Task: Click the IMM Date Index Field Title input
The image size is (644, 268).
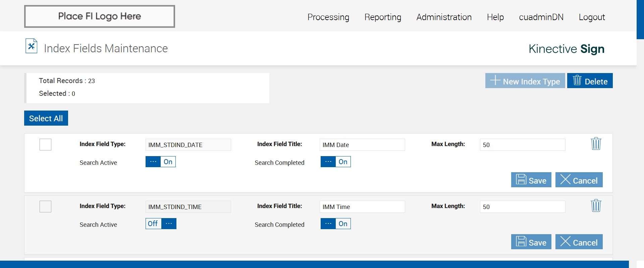Action: coord(362,145)
